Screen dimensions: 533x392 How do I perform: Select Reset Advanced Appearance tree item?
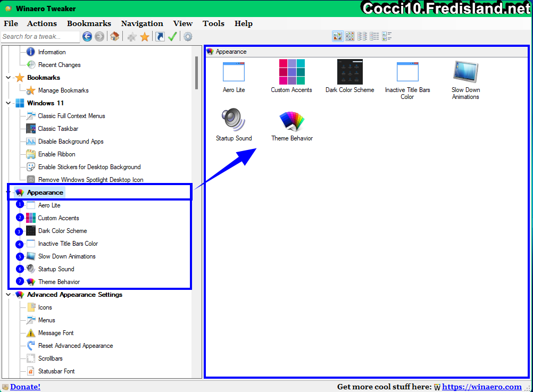click(76, 345)
